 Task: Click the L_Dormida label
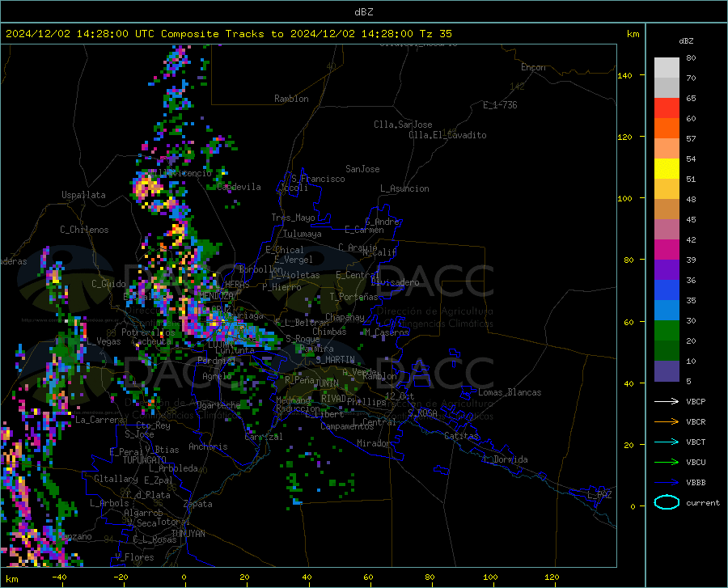pos(505,459)
